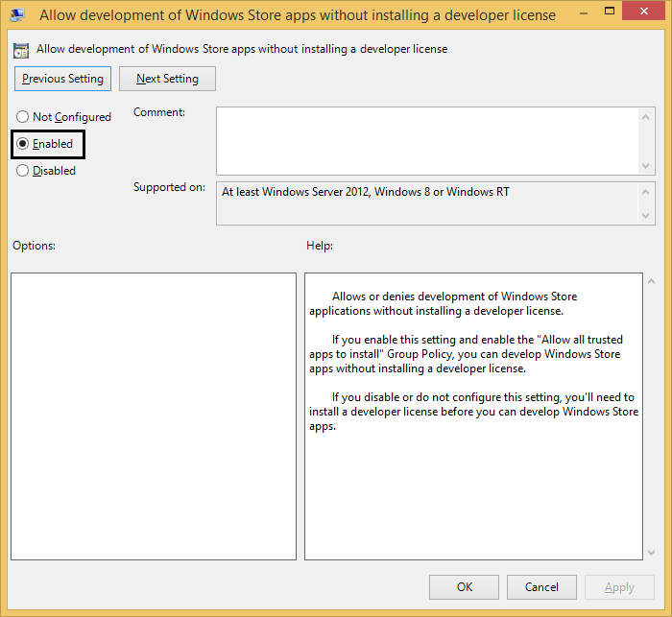Go to the Next Setting

tap(167, 79)
